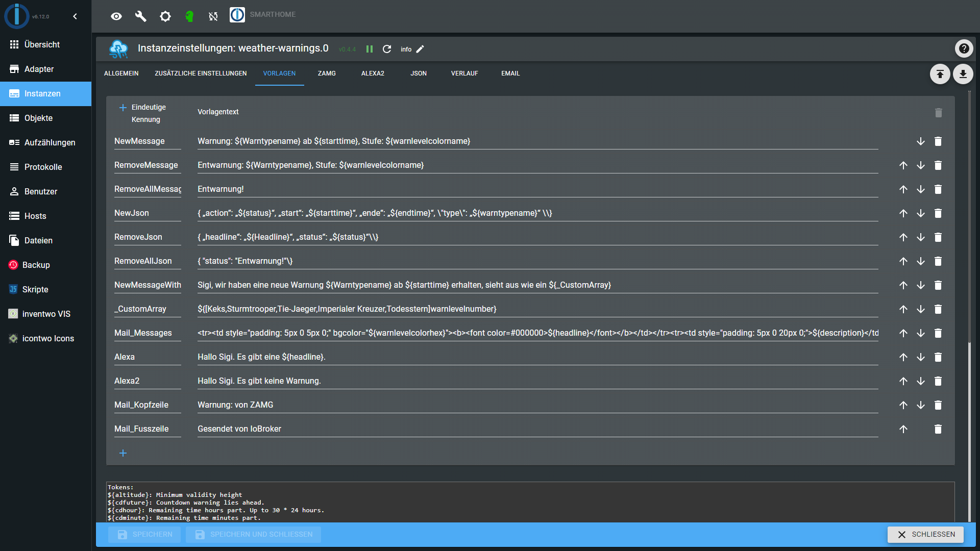Viewport: 980px width, 551px height.
Task: Edit log level with the pencil icon
Action: point(420,49)
